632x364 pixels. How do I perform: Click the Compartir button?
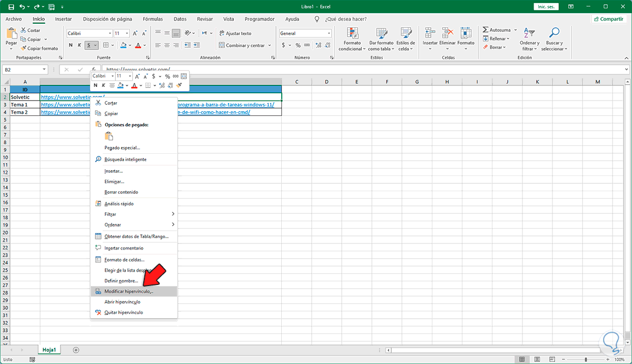point(608,19)
